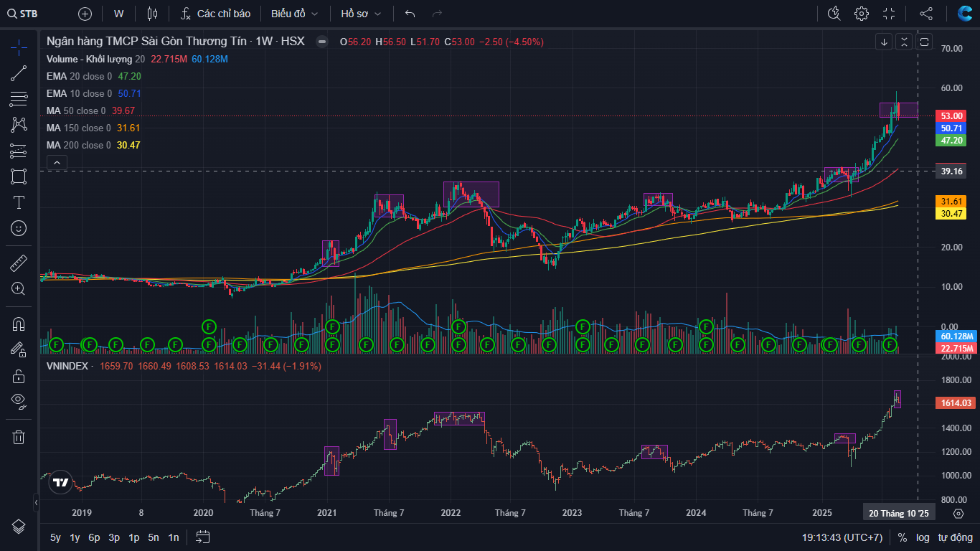Select the 5y time range
The height and width of the screenshot is (551, 980).
point(55,537)
